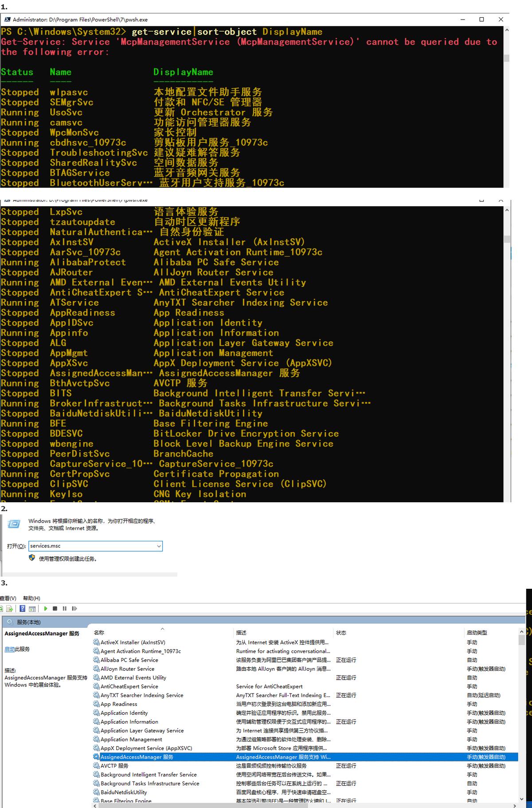This screenshot has width=532, height=808.
Task: Select the Application Identity service row
Action: coord(124,713)
